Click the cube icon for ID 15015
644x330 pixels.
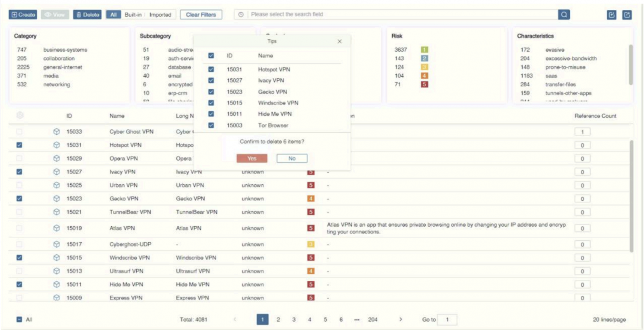pyautogui.click(x=57, y=258)
